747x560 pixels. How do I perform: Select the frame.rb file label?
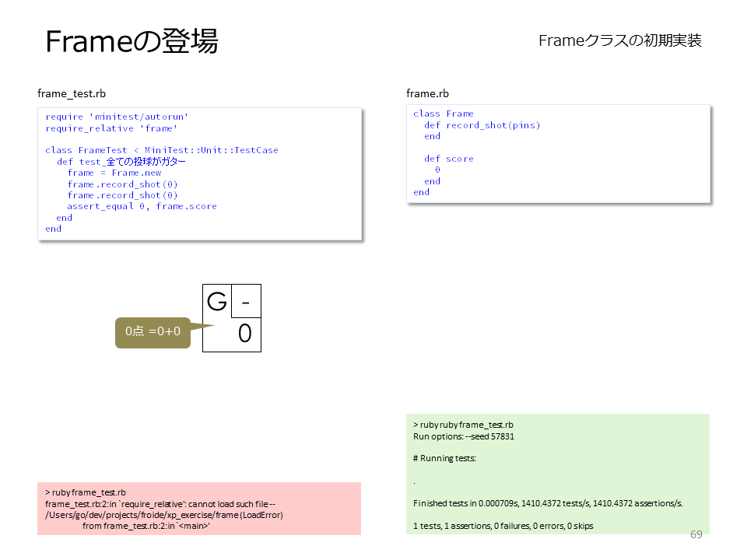(427, 93)
